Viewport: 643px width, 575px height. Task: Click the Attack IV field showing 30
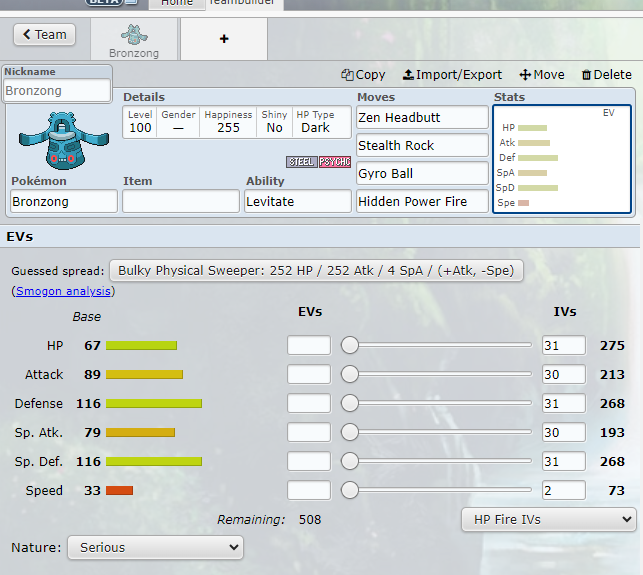[564, 374]
